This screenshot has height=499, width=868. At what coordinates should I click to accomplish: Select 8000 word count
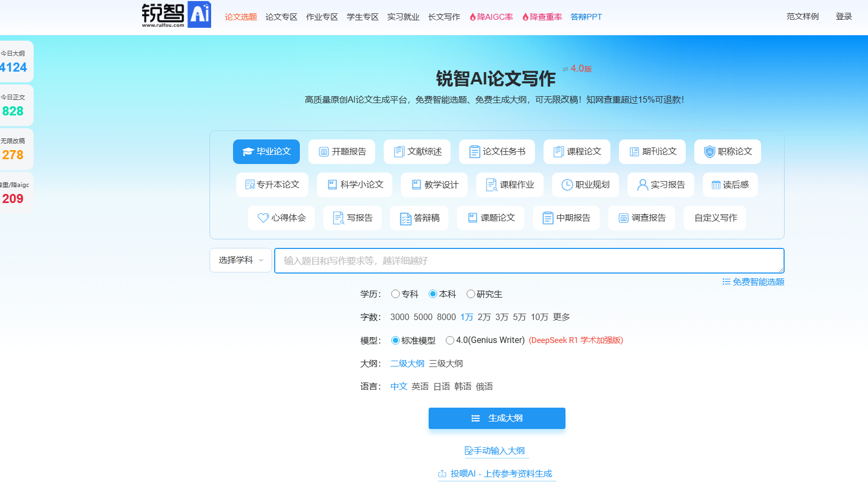[446, 317]
